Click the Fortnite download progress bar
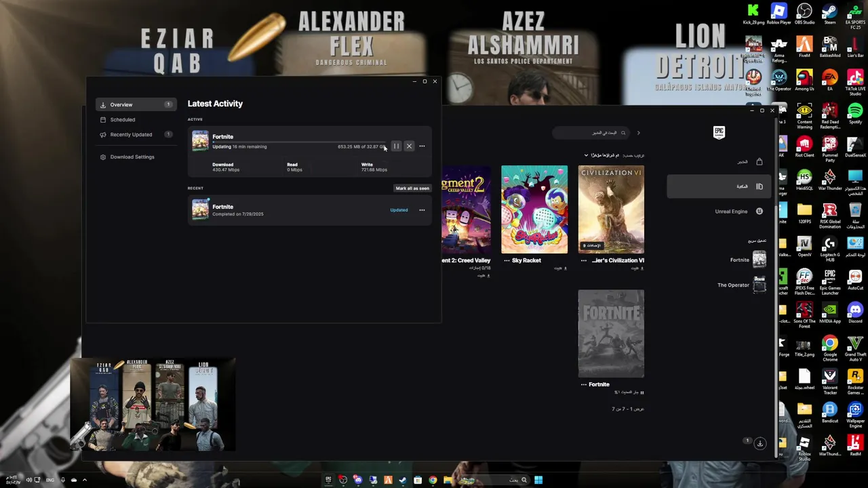Viewport: 868px width, 488px height. tap(299, 142)
